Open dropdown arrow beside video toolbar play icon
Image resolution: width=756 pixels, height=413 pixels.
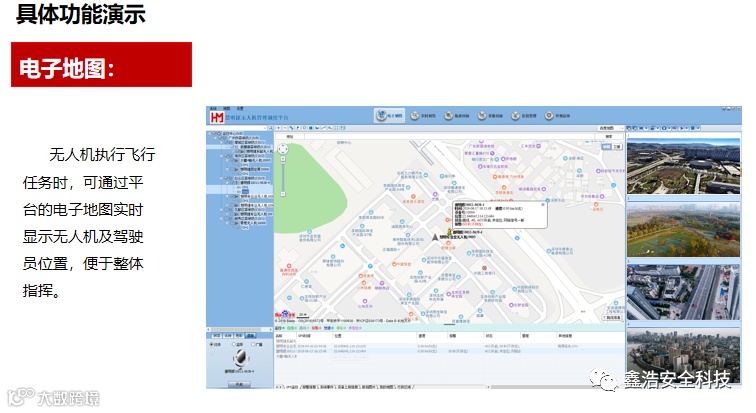click(x=686, y=128)
